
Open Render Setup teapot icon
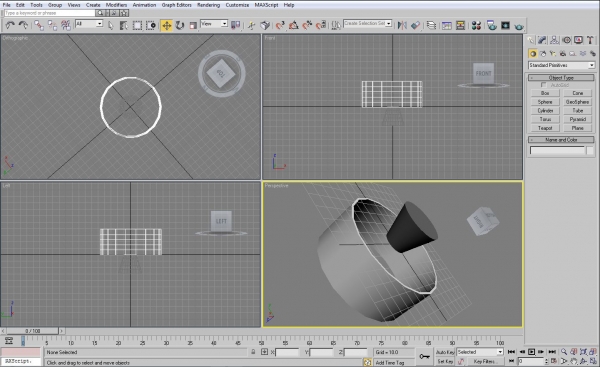(492, 25)
